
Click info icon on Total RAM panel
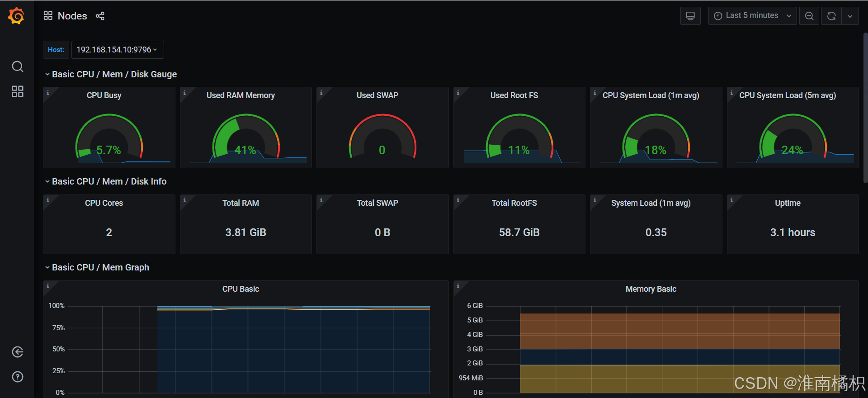(184, 199)
